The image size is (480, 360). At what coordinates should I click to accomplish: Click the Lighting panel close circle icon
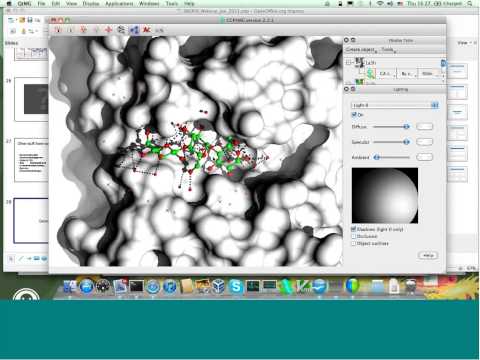(x=346, y=89)
